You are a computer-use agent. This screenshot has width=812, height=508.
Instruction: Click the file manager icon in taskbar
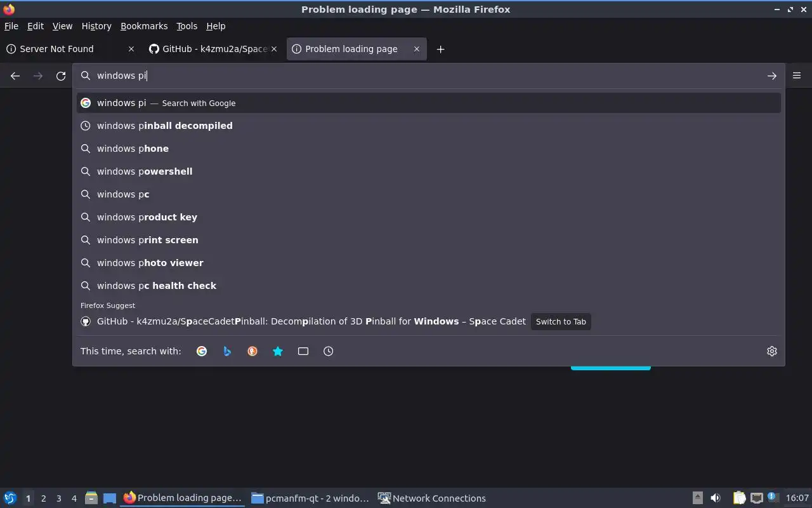91,498
